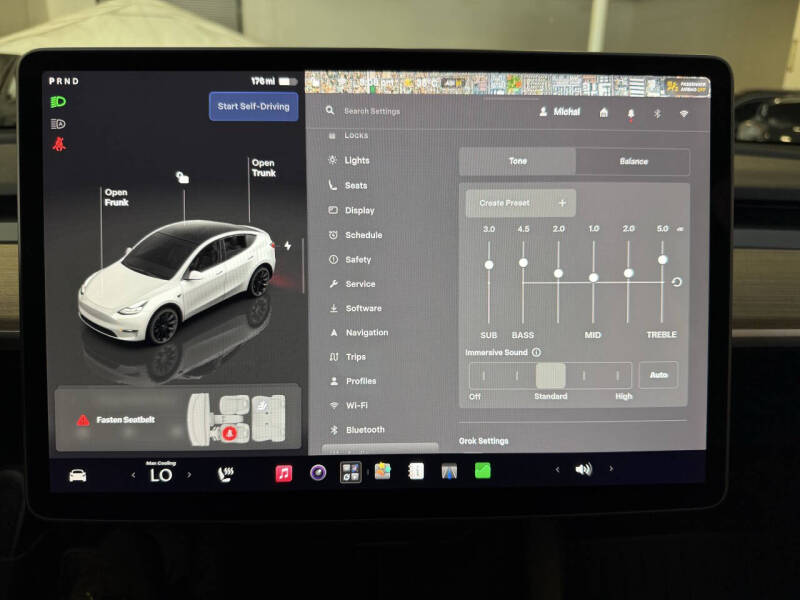
Task: Click the TREBLE equalizer slider handle
Action: (662, 260)
